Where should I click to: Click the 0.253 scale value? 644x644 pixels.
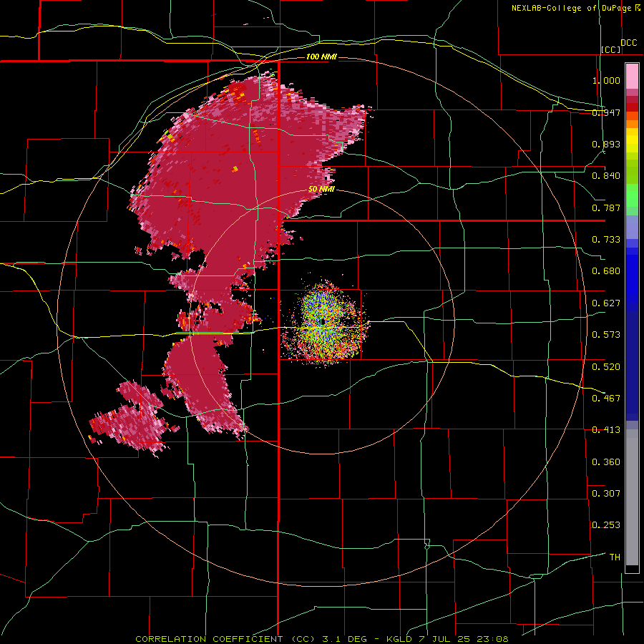606,525
